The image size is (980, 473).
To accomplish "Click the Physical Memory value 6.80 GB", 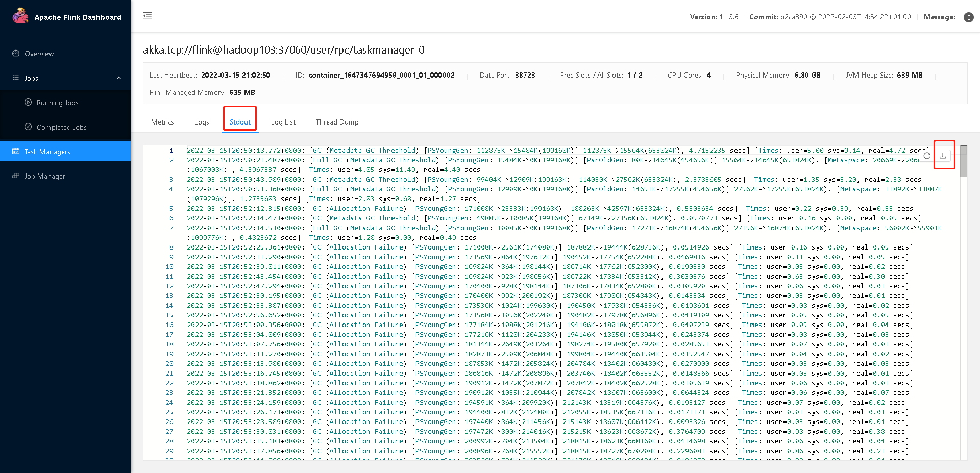I will coord(807,75).
